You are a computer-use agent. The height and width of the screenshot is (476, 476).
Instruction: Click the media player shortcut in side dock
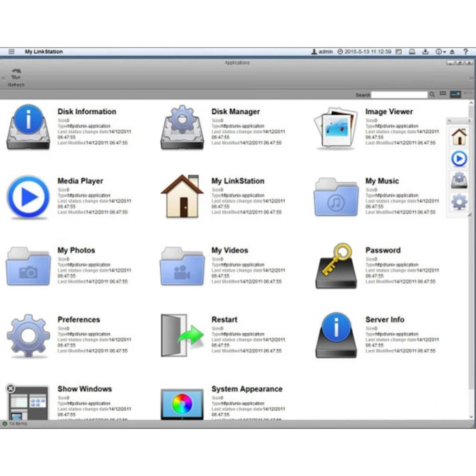459,159
